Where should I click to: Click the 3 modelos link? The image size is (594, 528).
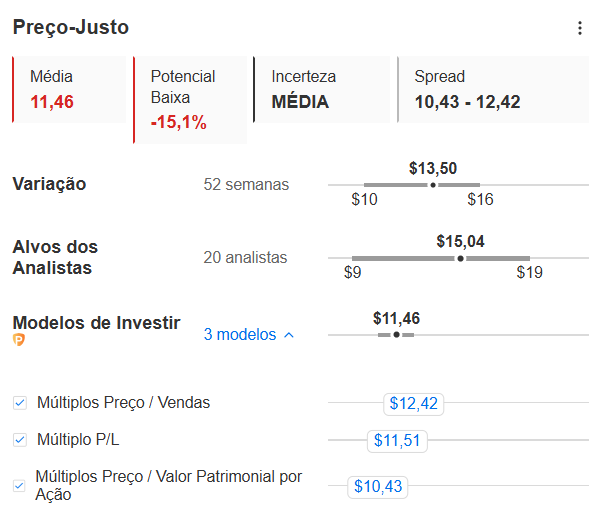pyautogui.click(x=240, y=334)
